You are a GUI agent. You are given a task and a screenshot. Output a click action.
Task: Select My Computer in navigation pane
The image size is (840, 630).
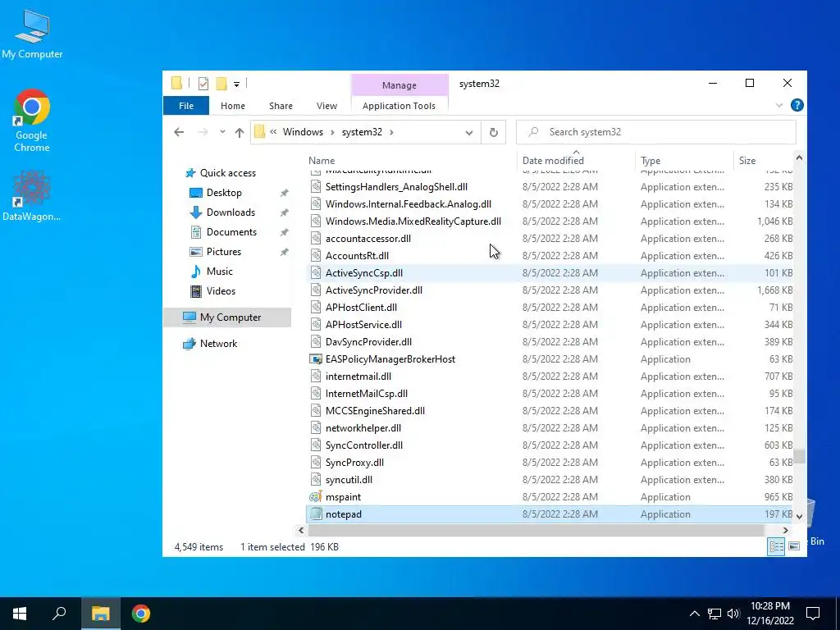pos(227,317)
